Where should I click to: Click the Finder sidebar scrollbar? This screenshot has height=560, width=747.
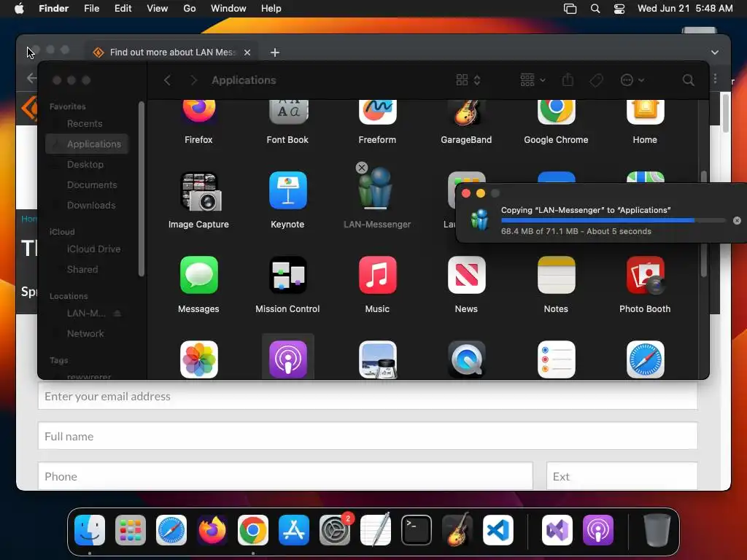[141, 189]
